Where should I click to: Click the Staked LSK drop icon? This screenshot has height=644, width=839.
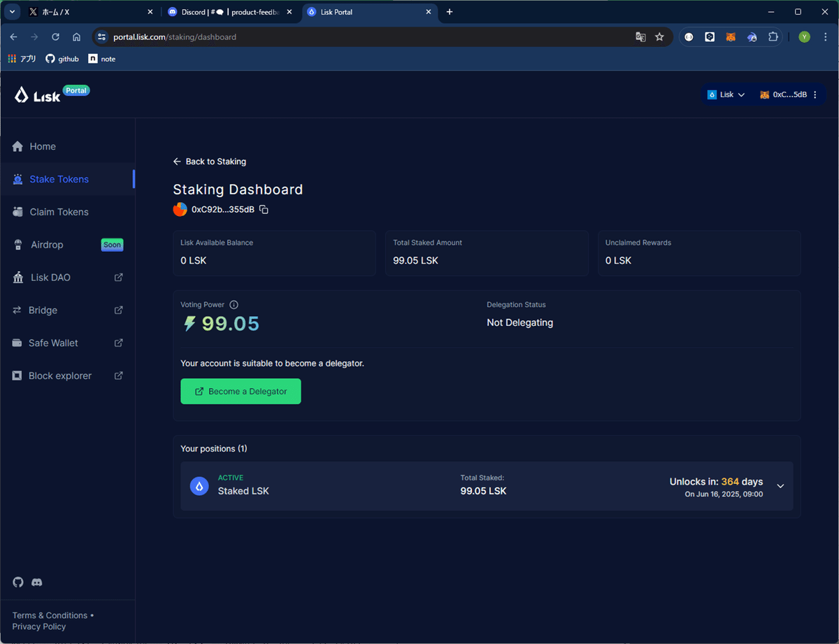(199, 486)
